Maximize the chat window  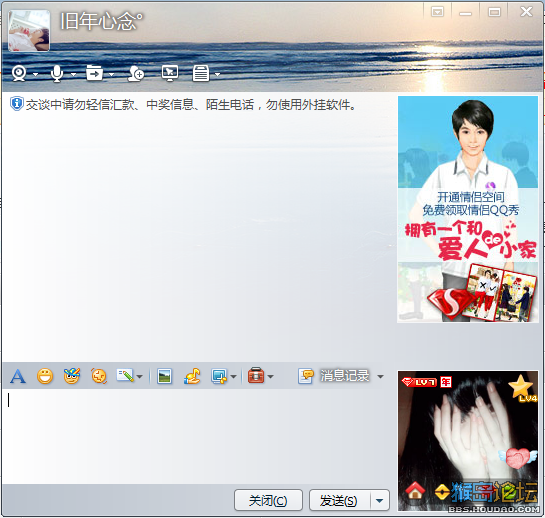(494, 12)
